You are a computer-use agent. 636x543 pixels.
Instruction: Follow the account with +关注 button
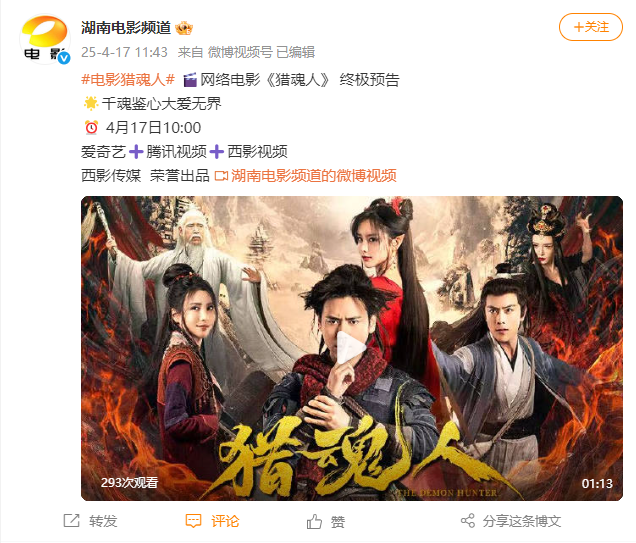pos(591,27)
